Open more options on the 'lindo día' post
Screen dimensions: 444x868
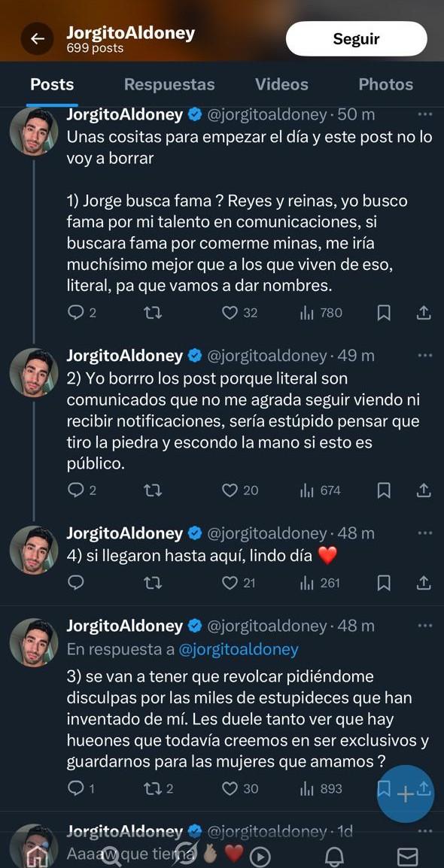pyautogui.click(x=426, y=533)
